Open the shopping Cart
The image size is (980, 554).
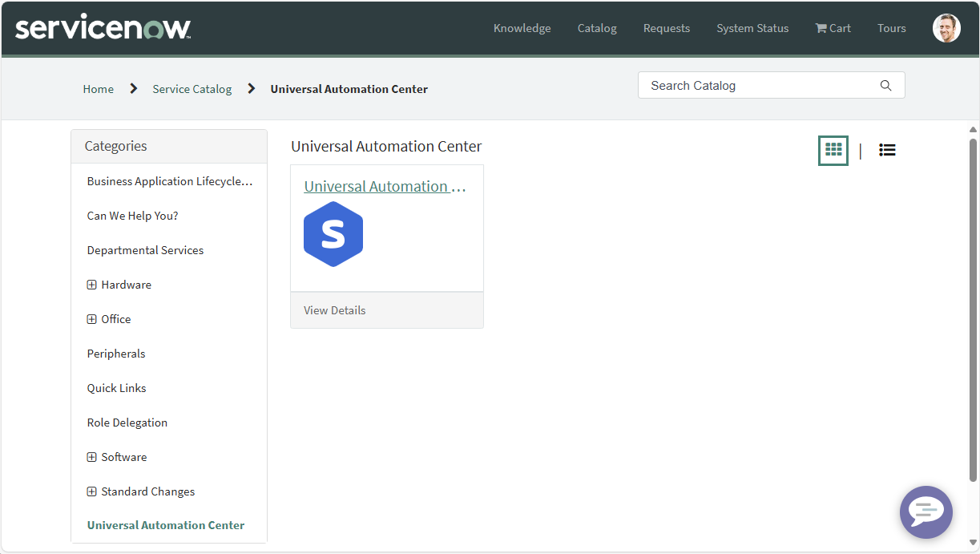pyautogui.click(x=833, y=28)
